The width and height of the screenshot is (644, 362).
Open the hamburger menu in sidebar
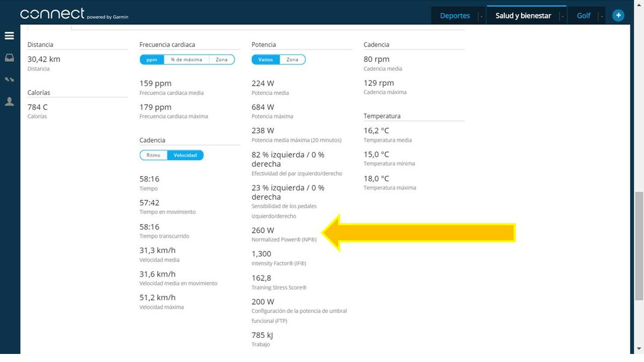9,36
